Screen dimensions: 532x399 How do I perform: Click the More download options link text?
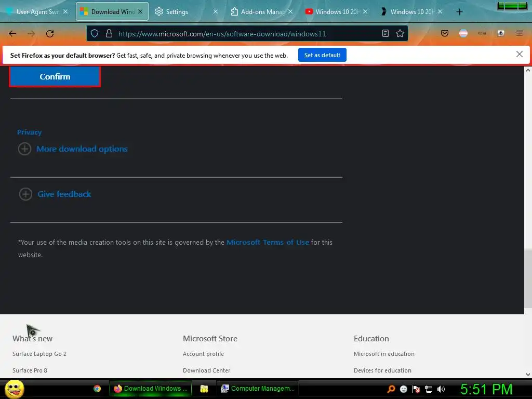point(82,149)
